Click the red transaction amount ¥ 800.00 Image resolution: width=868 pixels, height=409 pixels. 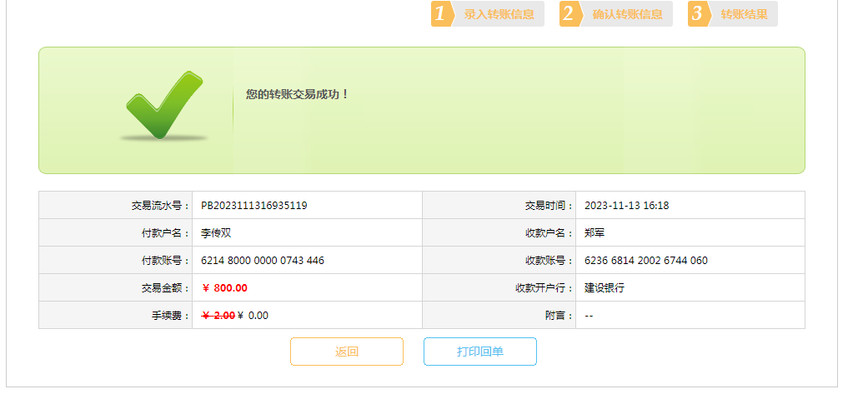tap(224, 288)
